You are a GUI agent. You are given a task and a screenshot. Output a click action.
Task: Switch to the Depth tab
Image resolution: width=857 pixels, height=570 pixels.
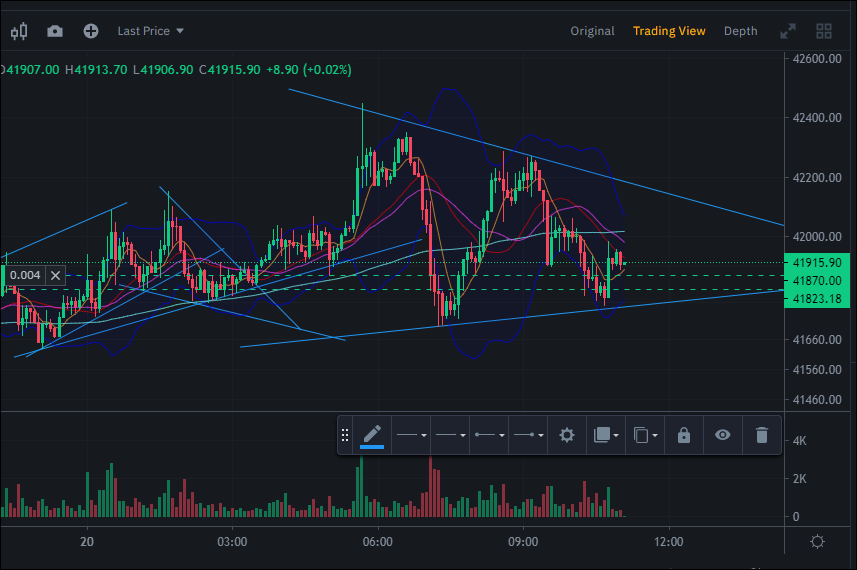pyautogui.click(x=741, y=31)
